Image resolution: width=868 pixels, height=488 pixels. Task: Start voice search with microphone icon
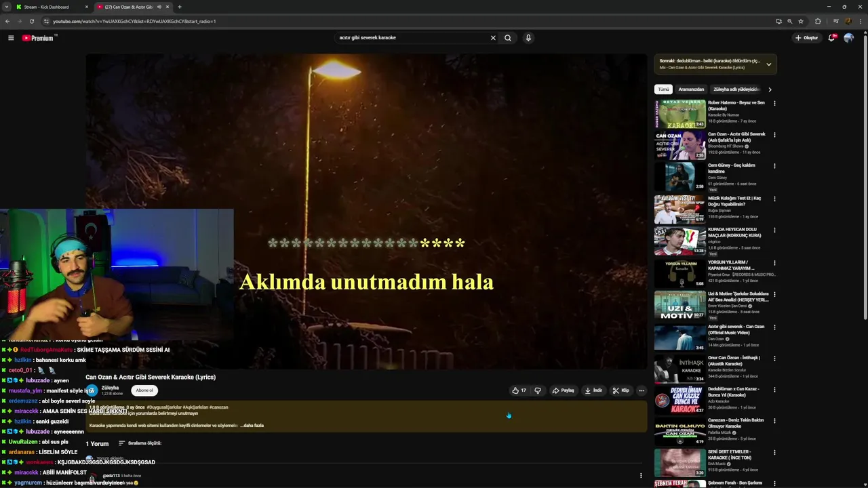pos(528,38)
